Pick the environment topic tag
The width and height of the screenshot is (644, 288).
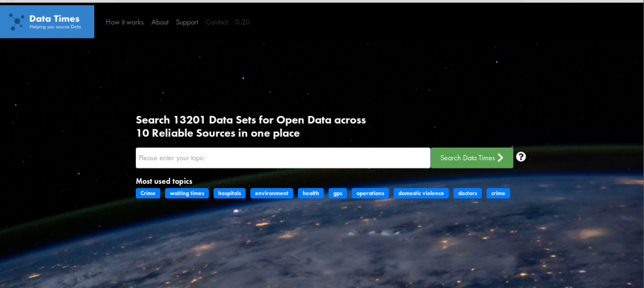(272, 193)
